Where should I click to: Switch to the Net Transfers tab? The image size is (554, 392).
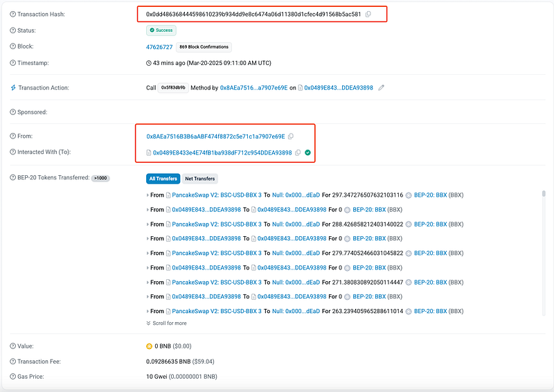click(199, 179)
